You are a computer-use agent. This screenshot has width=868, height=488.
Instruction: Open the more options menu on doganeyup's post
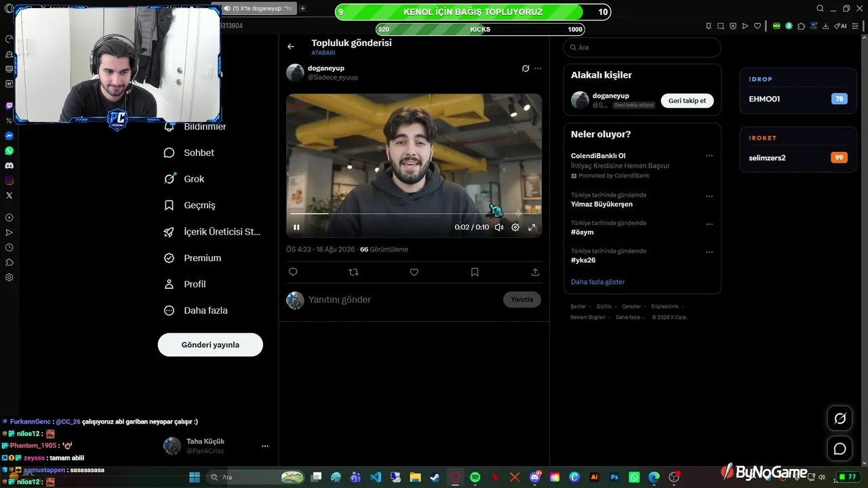[538, 68]
